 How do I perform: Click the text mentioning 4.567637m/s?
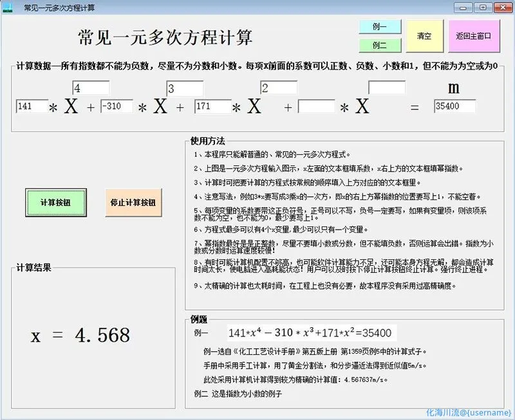295,379
